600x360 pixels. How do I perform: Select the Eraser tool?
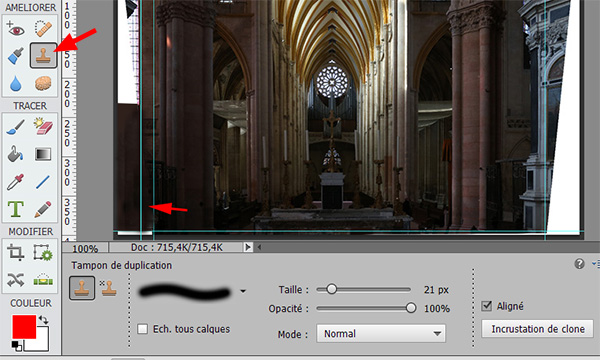click(x=43, y=127)
